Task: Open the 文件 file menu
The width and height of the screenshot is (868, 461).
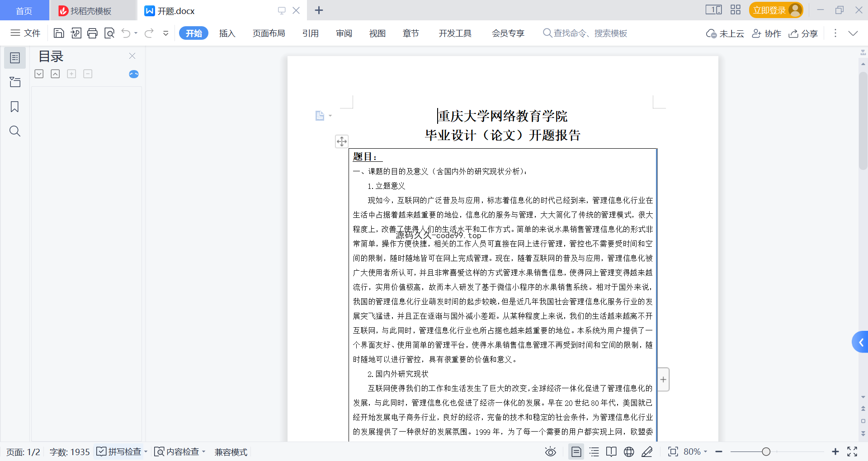Action: pyautogui.click(x=26, y=33)
